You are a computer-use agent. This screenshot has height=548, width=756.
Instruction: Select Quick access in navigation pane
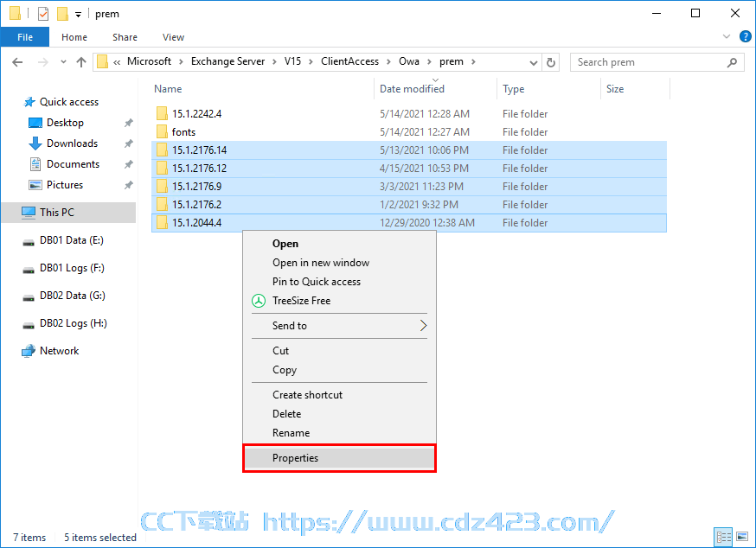coord(69,102)
